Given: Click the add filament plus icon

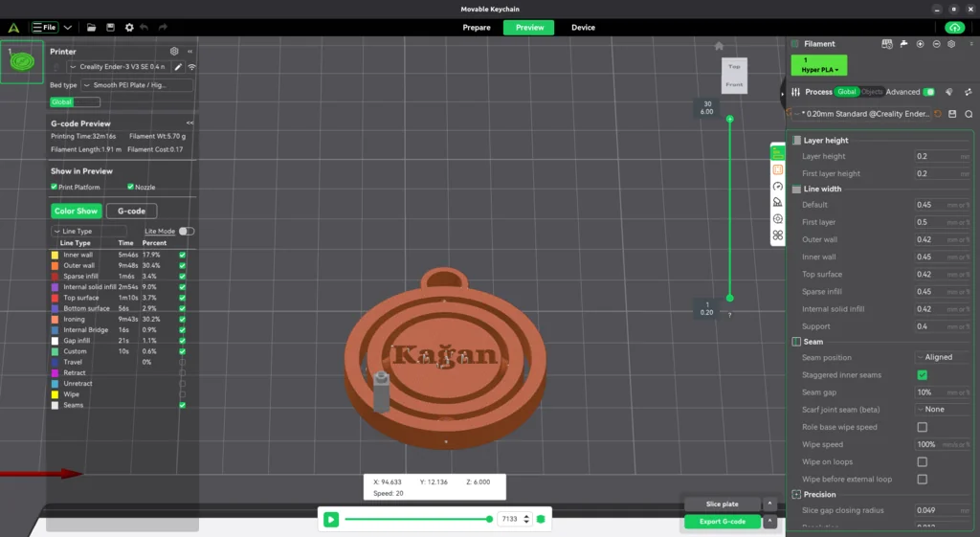Looking at the screenshot, I should [920, 44].
